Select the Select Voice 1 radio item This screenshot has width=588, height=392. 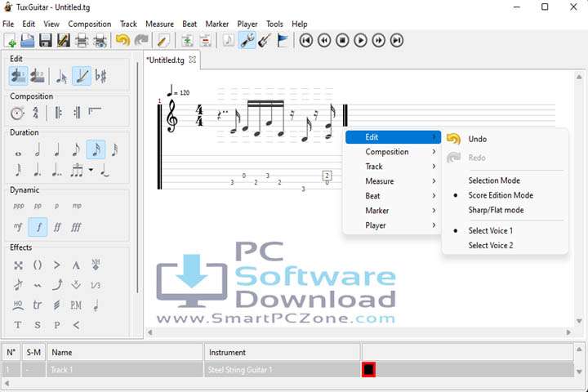[x=491, y=230]
